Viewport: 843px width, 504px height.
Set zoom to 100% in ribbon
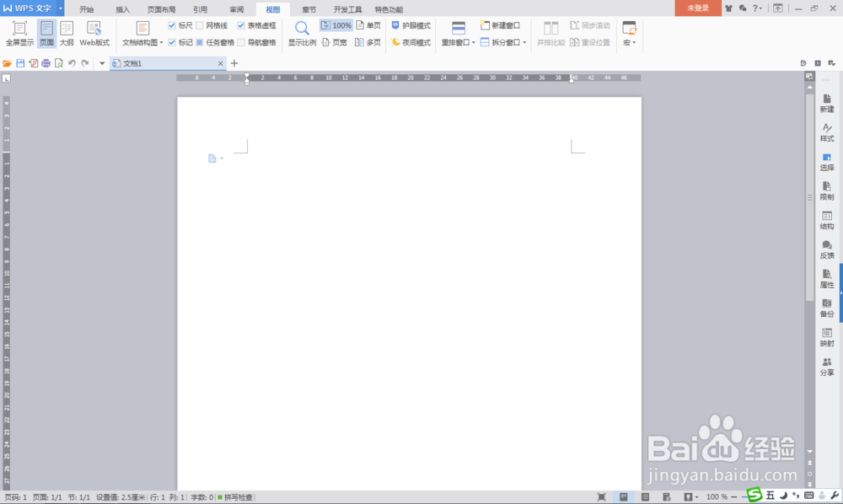click(x=336, y=25)
